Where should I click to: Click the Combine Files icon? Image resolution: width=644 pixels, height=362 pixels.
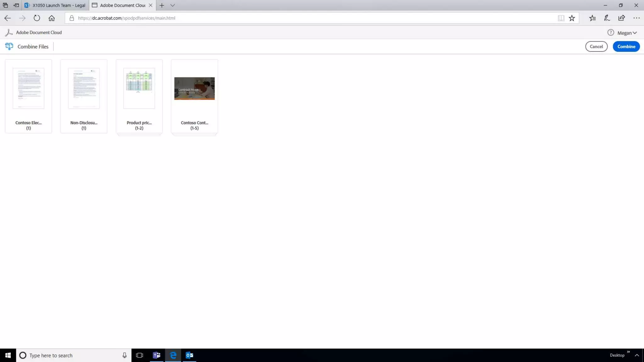click(x=9, y=47)
